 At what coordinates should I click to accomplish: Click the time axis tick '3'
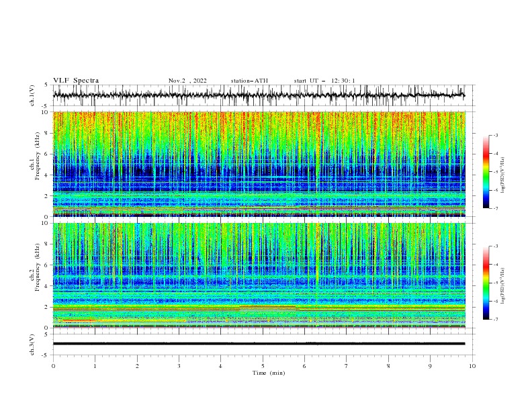[179, 366]
